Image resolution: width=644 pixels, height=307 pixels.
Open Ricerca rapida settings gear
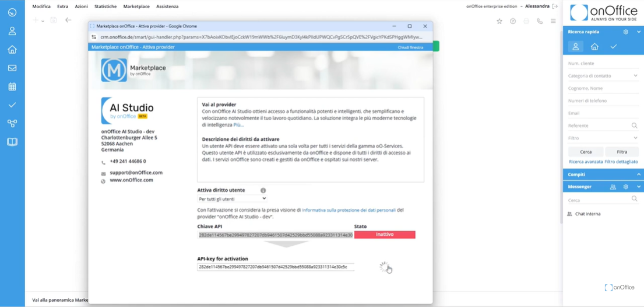625,32
